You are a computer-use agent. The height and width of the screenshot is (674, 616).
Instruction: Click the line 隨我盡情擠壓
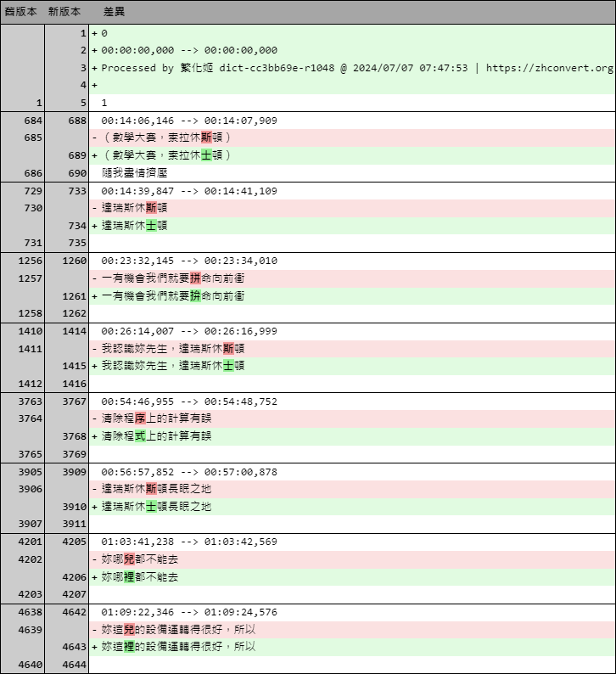pyautogui.click(x=134, y=173)
